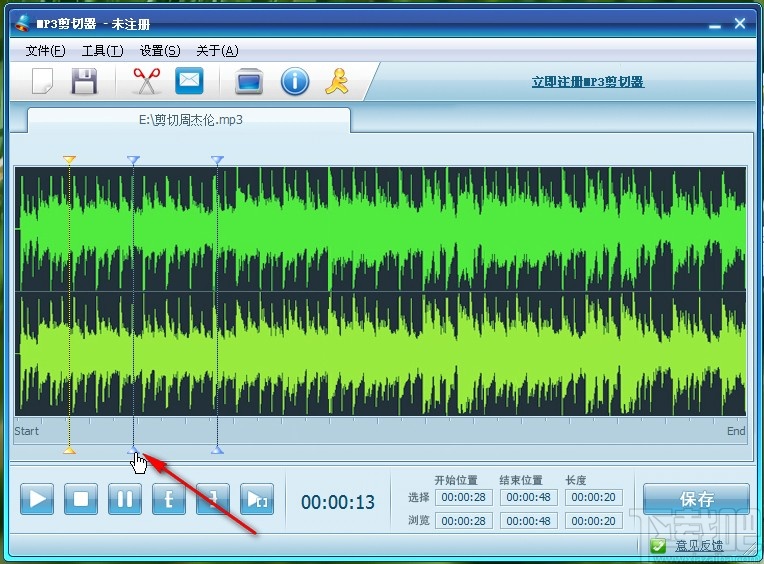Click the right blue selection-end marker at top
This screenshot has height=564, width=764.
217,159
